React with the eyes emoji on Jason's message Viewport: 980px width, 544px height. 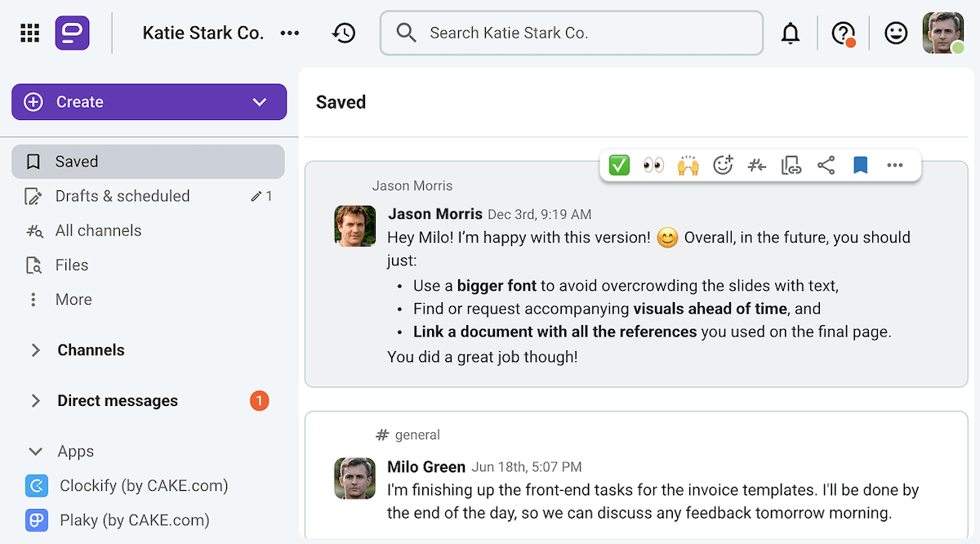[x=653, y=164]
